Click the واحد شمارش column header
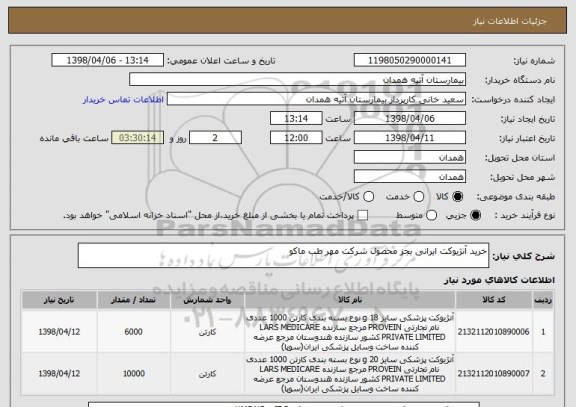The height and width of the screenshot is (407, 576). pyautogui.click(x=207, y=300)
